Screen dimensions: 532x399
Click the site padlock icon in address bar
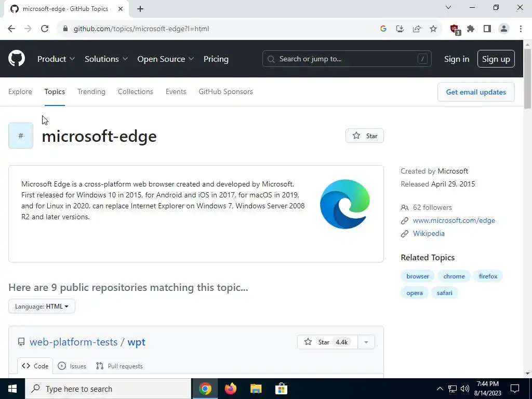[65, 29]
